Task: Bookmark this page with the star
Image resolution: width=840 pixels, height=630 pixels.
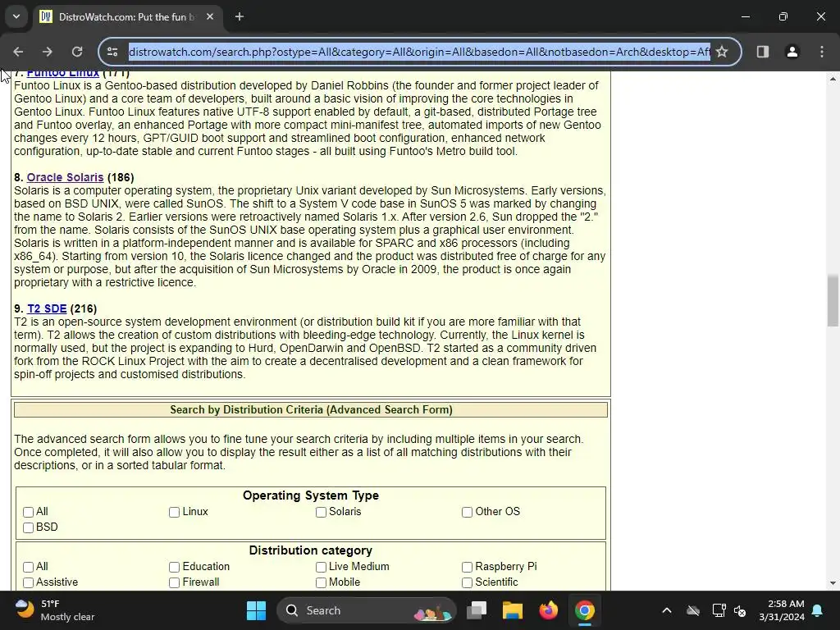Action: [722, 52]
